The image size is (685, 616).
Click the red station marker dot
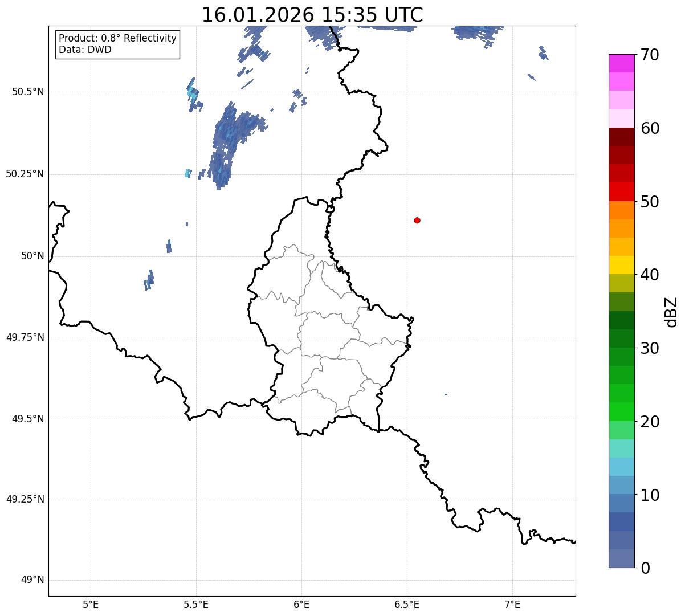pyautogui.click(x=417, y=220)
